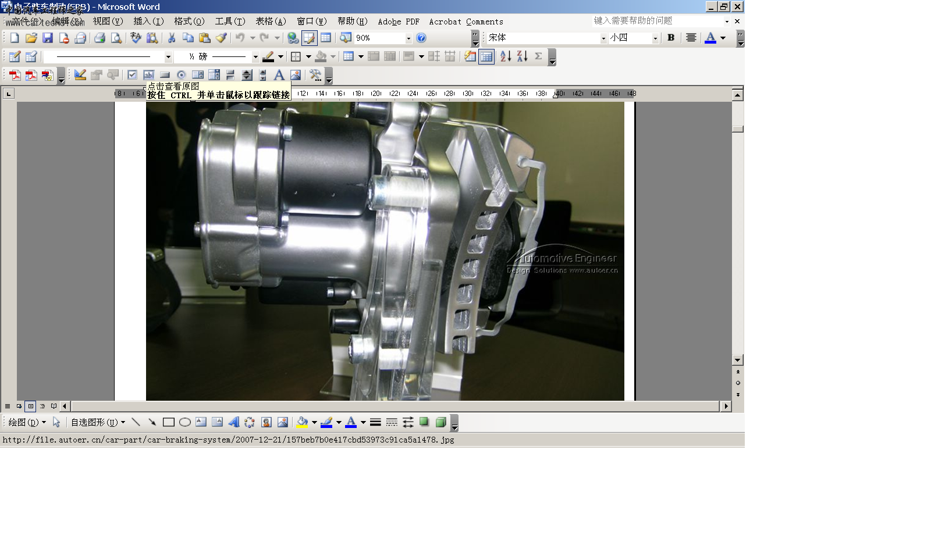931x560 pixels.
Task: Click the horizontal scrollbar right arrow
Action: (x=726, y=406)
